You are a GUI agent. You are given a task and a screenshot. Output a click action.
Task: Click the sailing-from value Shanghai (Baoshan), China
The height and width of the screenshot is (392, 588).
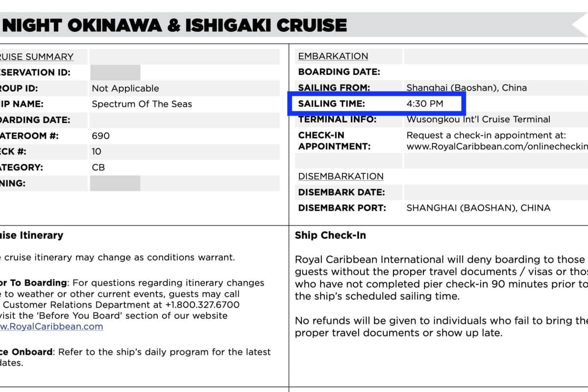point(466,88)
